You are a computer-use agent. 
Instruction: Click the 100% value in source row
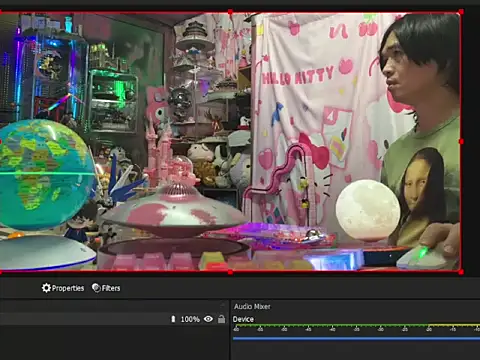[x=190, y=319]
